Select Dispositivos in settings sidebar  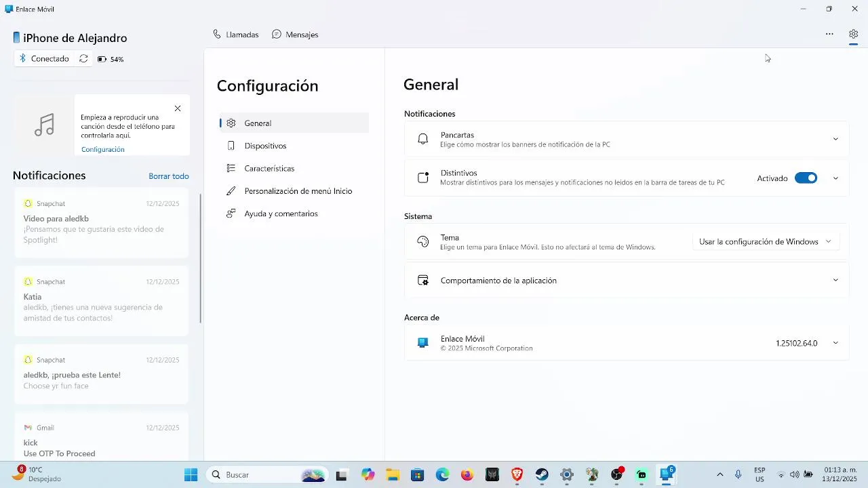(294, 146)
